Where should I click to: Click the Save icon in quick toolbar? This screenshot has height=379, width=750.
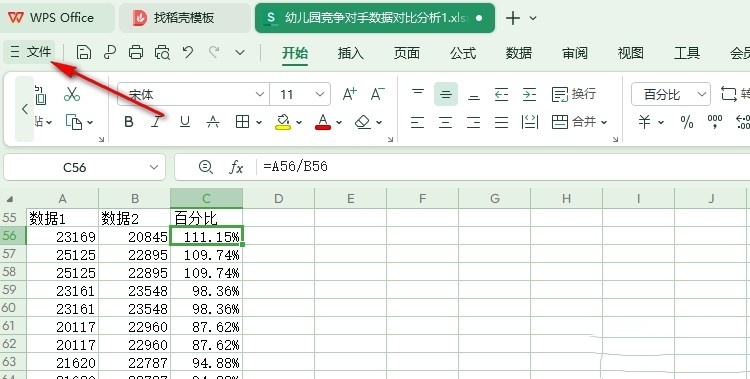click(x=84, y=52)
